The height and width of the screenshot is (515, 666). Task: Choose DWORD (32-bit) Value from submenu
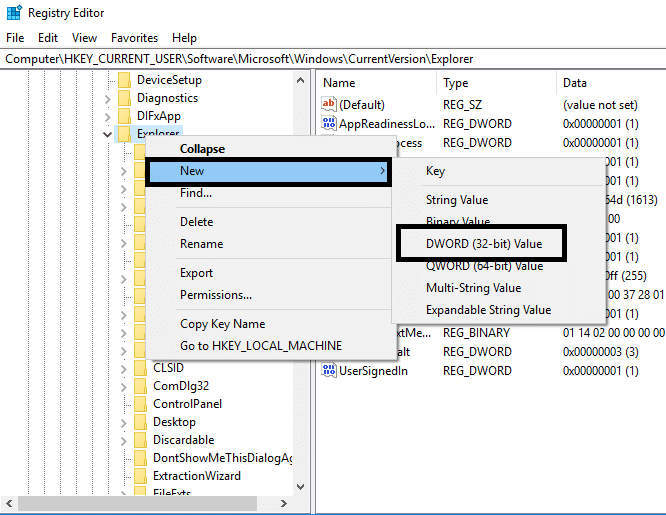tap(483, 243)
